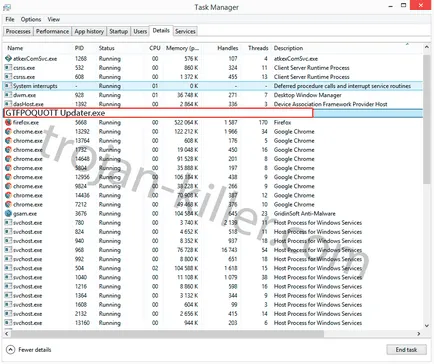This screenshot has width=434, height=364.
Task: Open the Options menu
Action: coord(31,19)
